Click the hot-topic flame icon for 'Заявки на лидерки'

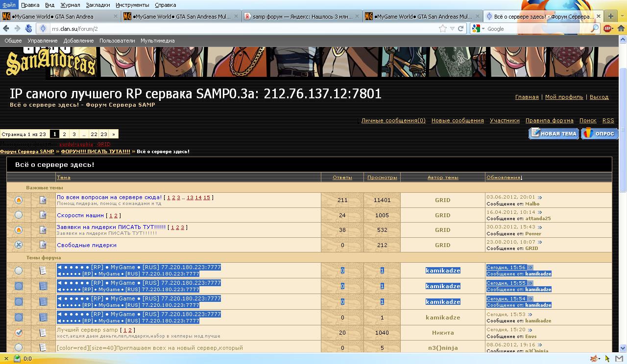tap(19, 230)
